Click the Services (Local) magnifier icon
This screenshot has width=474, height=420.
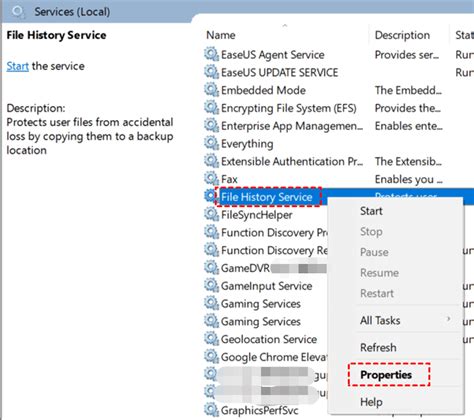click(x=18, y=12)
